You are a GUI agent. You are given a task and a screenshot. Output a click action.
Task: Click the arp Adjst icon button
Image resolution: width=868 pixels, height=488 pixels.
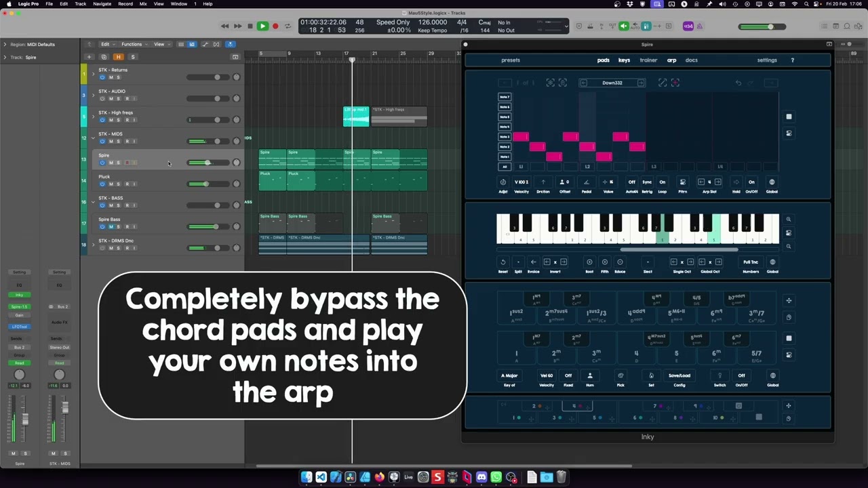click(503, 182)
